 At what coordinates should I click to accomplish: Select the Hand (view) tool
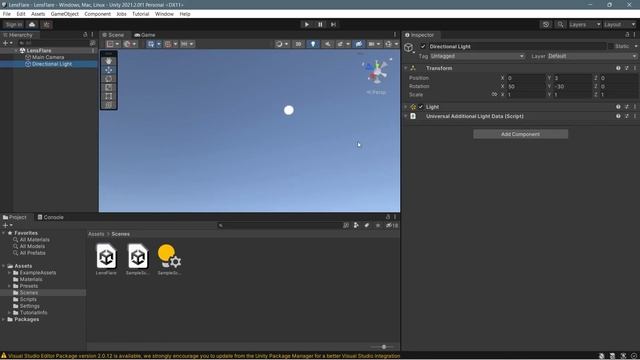pos(109,61)
